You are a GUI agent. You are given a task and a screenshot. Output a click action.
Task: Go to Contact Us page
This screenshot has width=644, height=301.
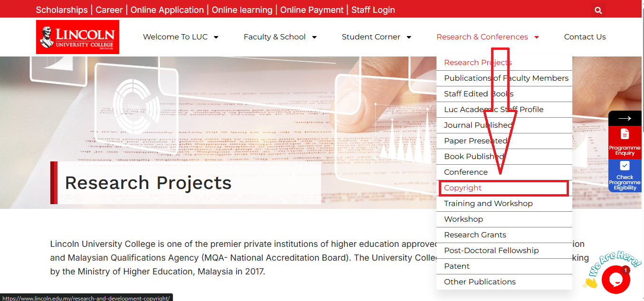(585, 37)
